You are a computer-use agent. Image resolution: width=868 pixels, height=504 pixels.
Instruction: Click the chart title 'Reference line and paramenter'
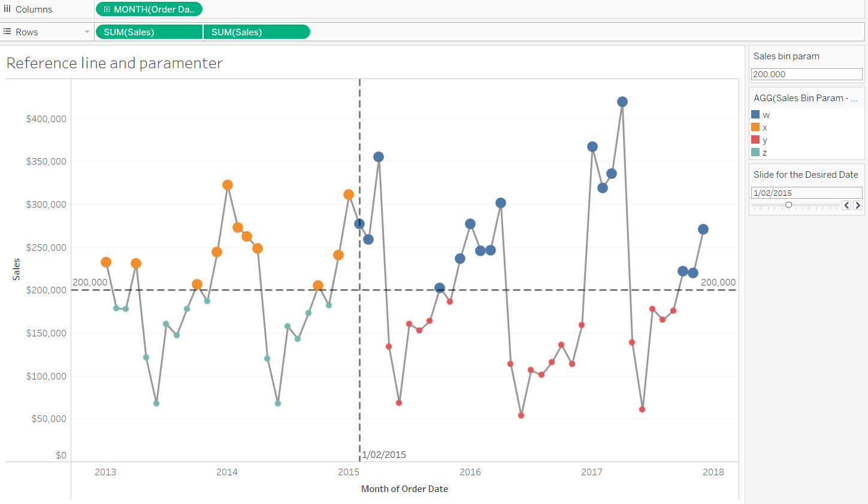pos(114,63)
